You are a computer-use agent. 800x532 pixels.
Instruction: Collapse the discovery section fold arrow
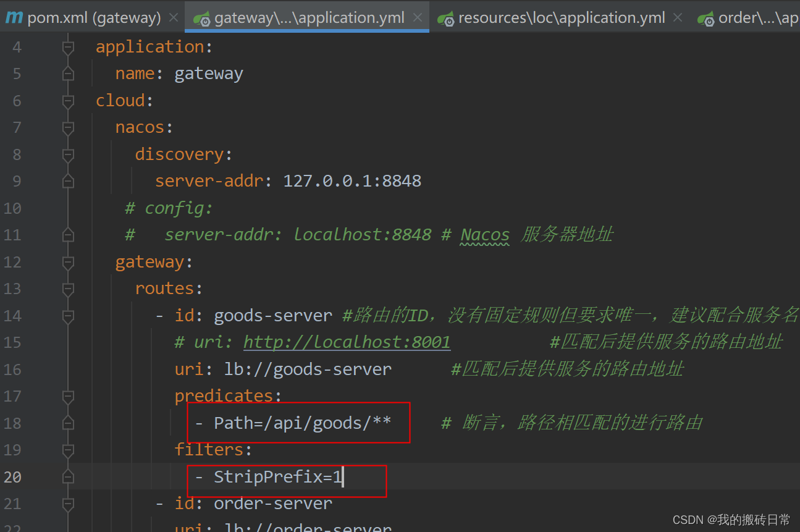68,154
